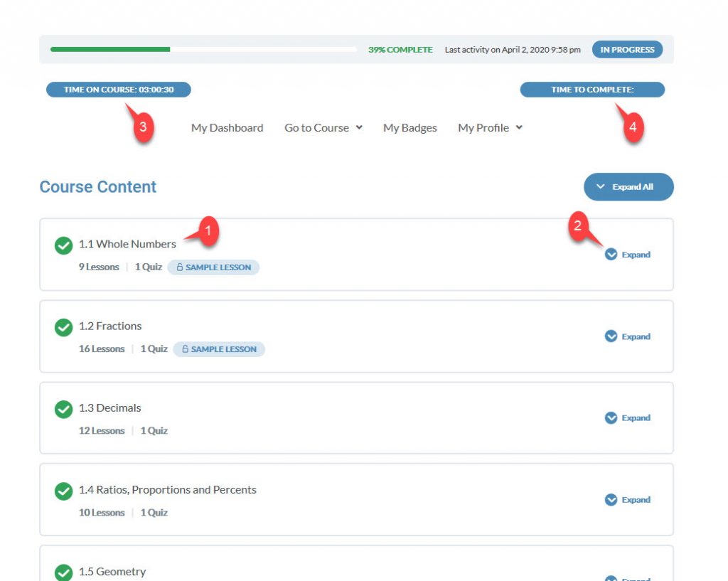Expand the 1.2 Fractions section

pos(627,336)
